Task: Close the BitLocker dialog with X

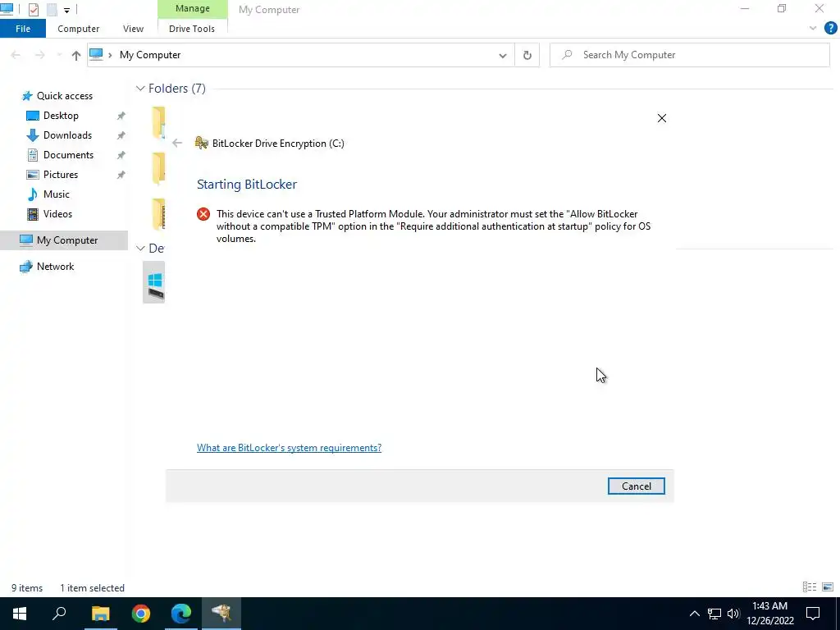Action: (662, 118)
